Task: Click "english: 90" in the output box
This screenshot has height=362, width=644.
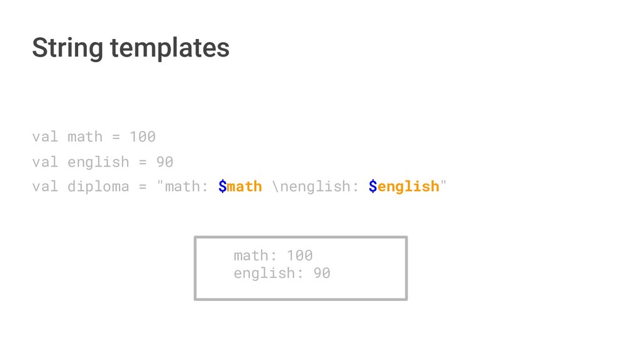Action: click(282, 273)
